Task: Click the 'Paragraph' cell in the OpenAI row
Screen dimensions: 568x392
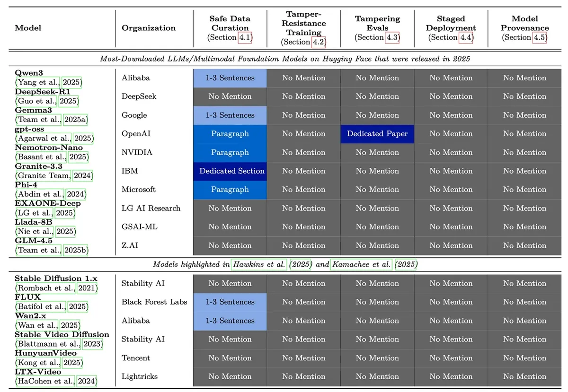Action: pyautogui.click(x=230, y=134)
